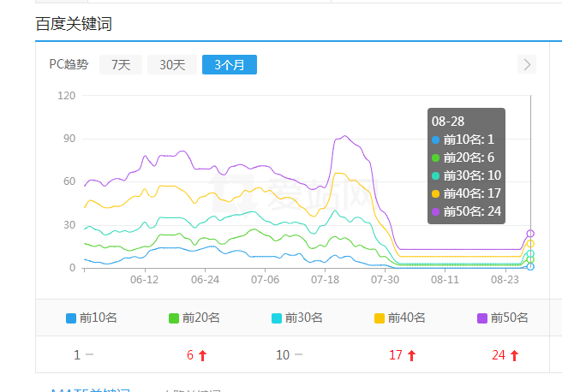Select the 3个月 trend tab
The width and height of the screenshot is (562, 392).
tap(229, 65)
